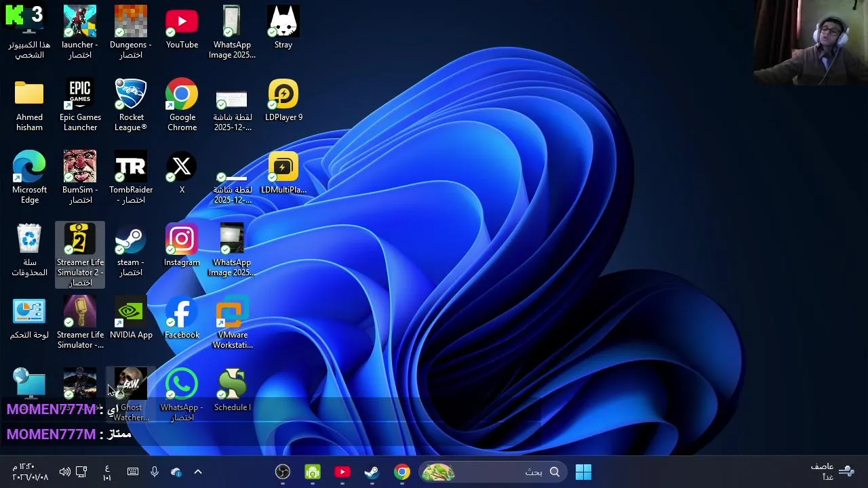Select the TombRaider shortcut icon

tap(131, 178)
